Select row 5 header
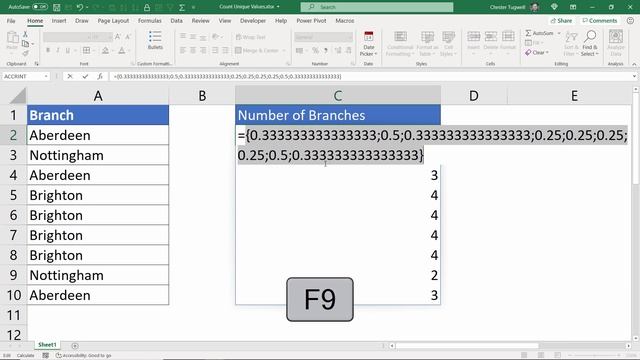This screenshot has height=360, width=640. (x=13, y=195)
